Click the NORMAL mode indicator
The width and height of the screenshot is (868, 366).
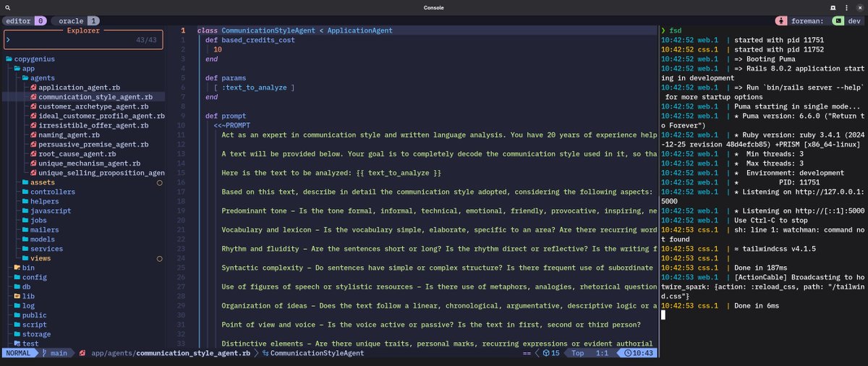pos(19,353)
